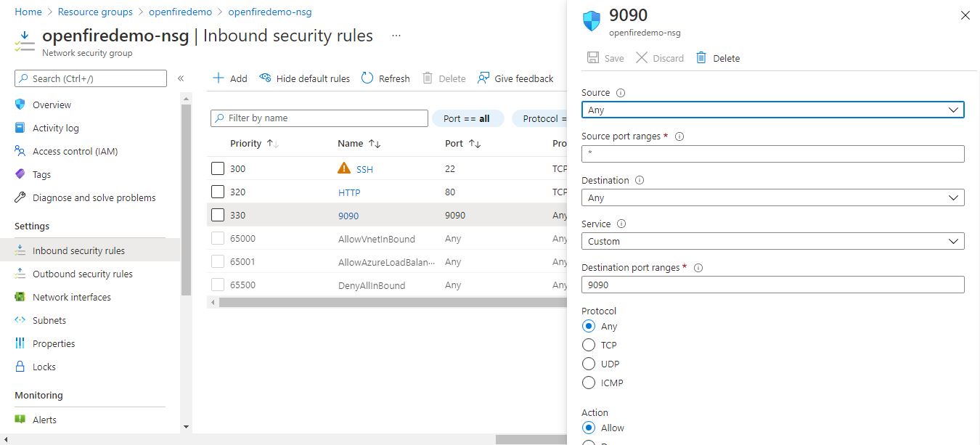The width and height of the screenshot is (980, 445).
Task: Go to Network interfaces in sidebar
Action: (71, 297)
